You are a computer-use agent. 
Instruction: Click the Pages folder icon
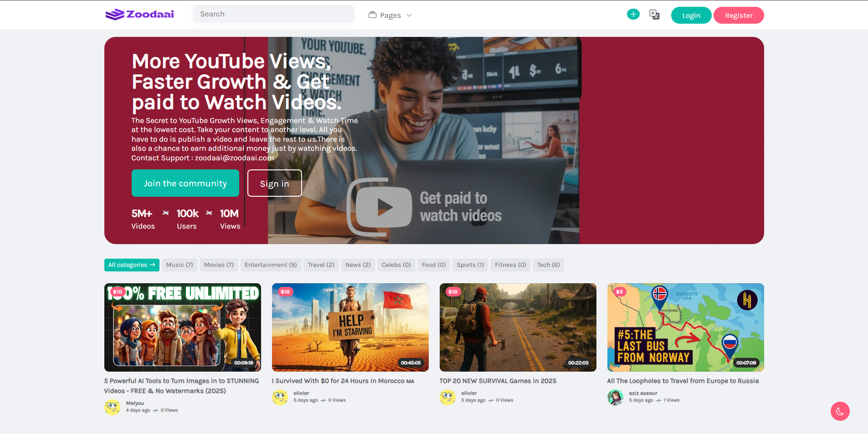pyautogui.click(x=372, y=15)
